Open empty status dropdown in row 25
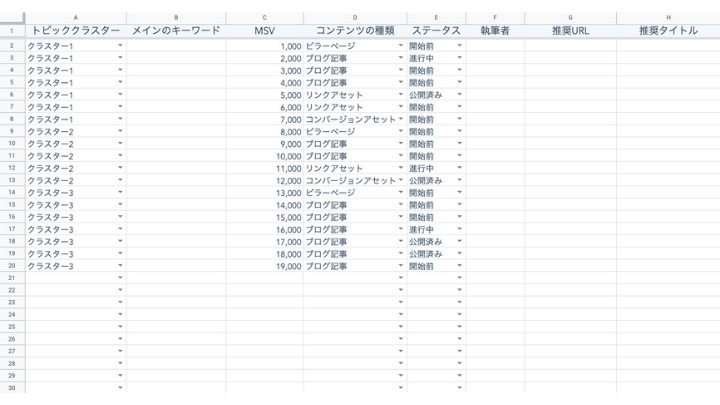This screenshot has width=720, height=405. point(459,327)
